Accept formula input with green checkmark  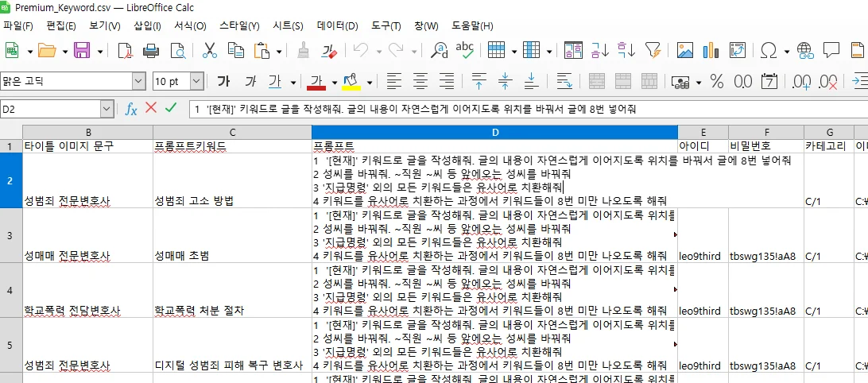coord(170,108)
